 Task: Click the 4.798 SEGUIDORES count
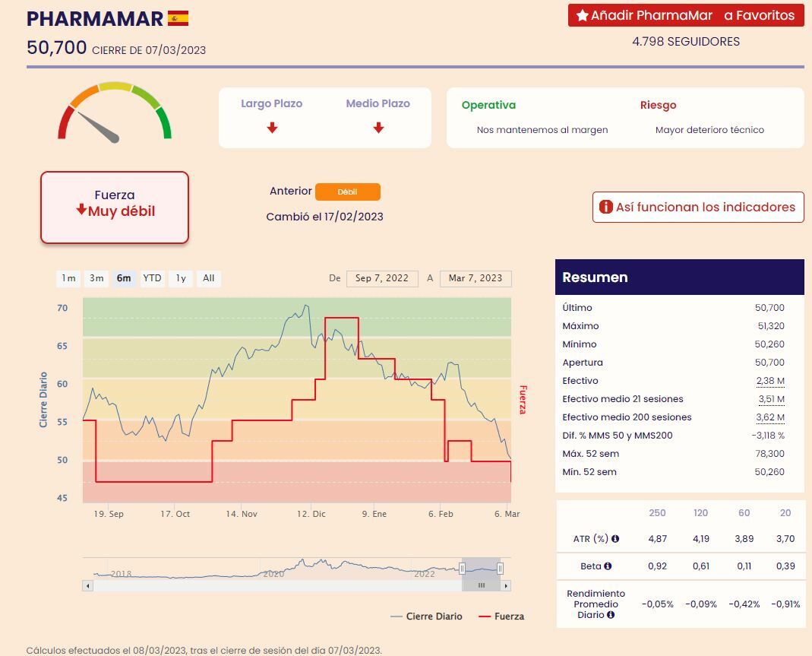686,42
